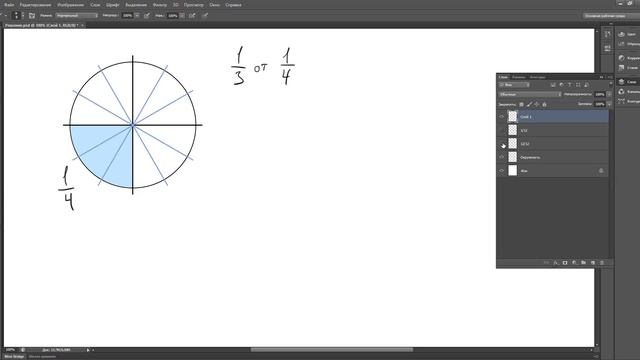Close the Решение.psd document tab

[82, 25]
